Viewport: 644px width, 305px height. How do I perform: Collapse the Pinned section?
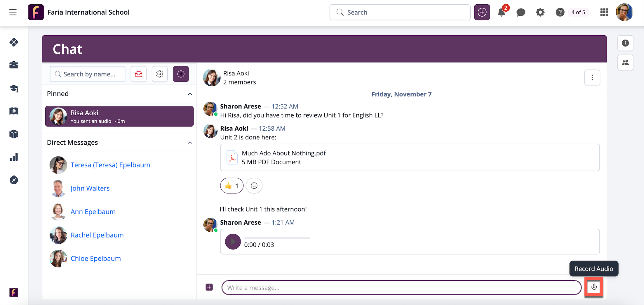click(x=190, y=94)
